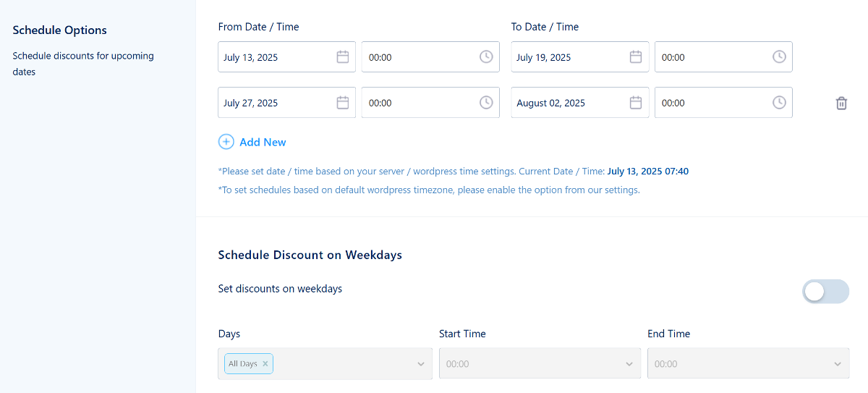Click clock icon in second from time

[x=486, y=103]
